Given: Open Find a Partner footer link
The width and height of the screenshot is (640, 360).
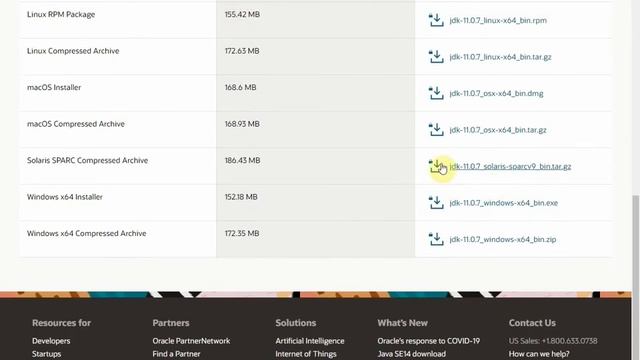Looking at the screenshot, I should (x=176, y=354).
